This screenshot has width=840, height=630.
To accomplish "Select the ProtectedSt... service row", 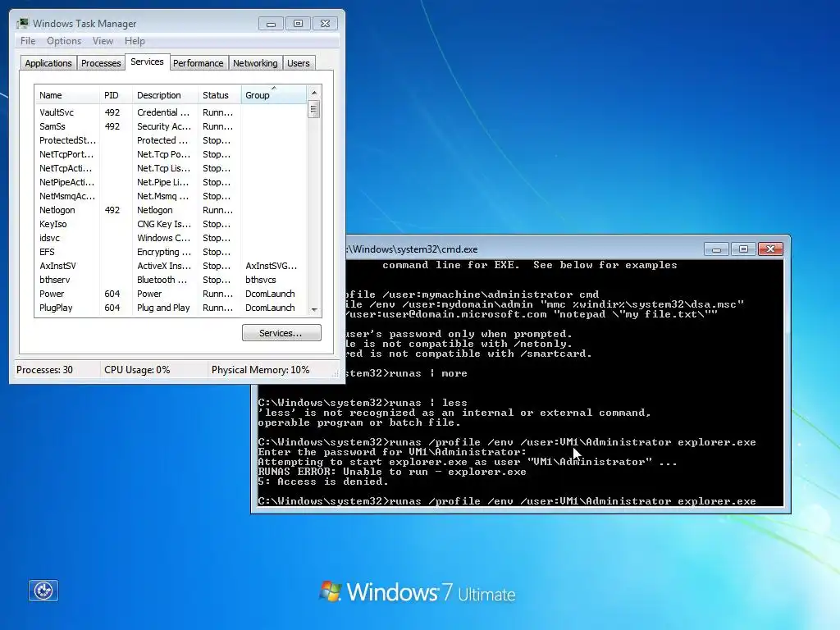I will pos(171,140).
